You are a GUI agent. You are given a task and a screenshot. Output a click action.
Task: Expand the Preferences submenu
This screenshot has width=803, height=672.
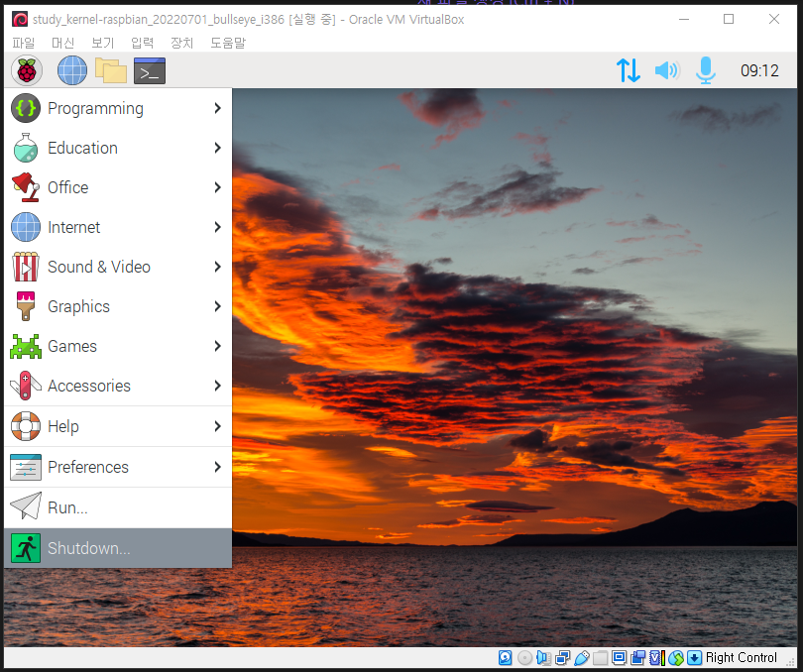coord(117,467)
